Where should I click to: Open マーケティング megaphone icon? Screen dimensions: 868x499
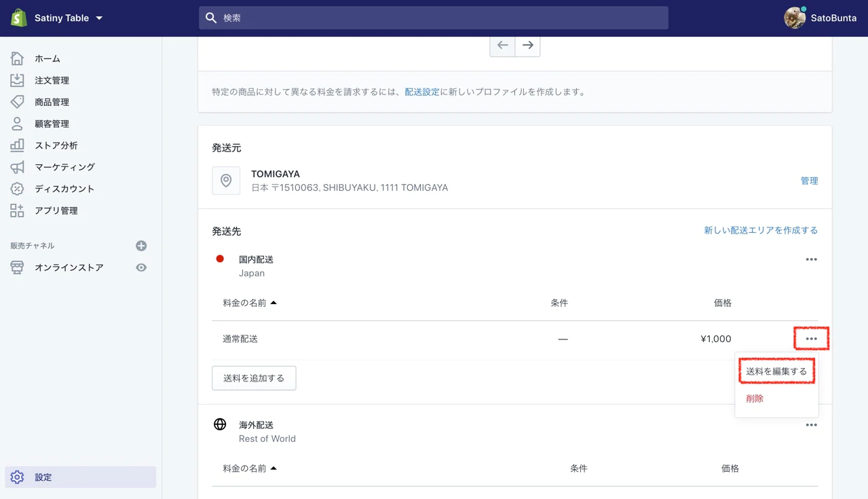pos(17,167)
